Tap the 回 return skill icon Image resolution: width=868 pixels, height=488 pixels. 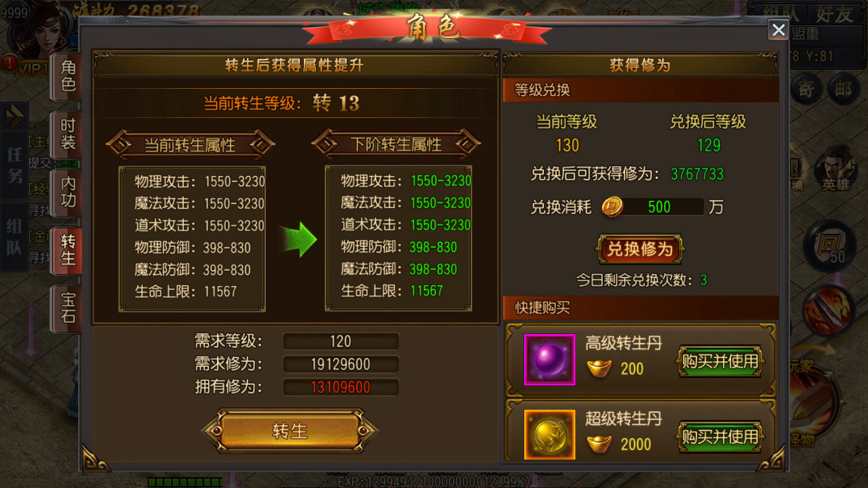(x=827, y=244)
